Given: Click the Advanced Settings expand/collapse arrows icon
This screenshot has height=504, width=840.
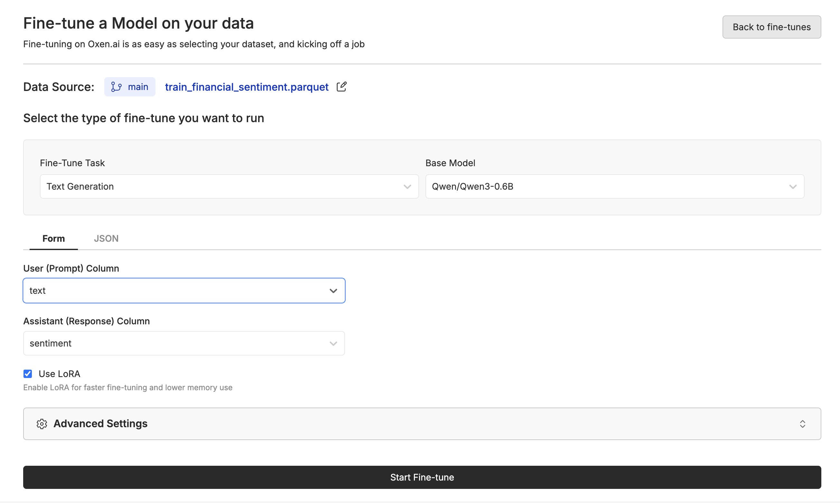Looking at the screenshot, I should pyautogui.click(x=802, y=424).
